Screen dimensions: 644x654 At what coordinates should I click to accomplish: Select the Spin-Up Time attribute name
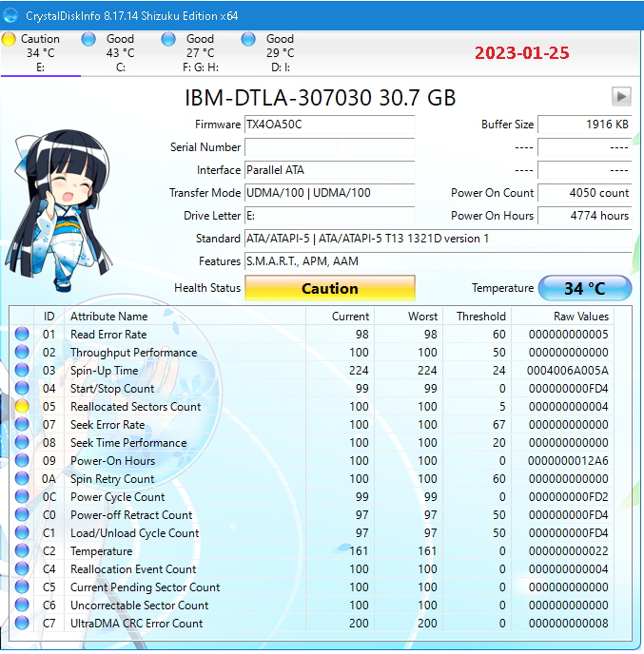[104, 371]
